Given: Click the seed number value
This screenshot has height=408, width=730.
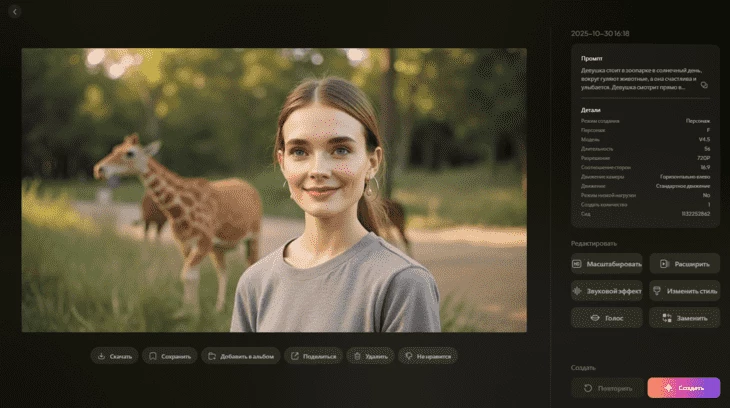Looking at the screenshot, I should [x=694, y=213].
